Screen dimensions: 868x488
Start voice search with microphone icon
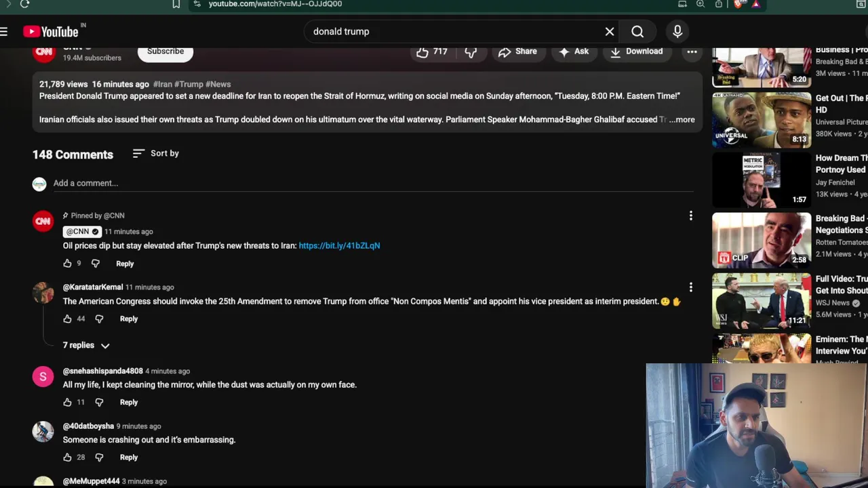pos(677,31)
